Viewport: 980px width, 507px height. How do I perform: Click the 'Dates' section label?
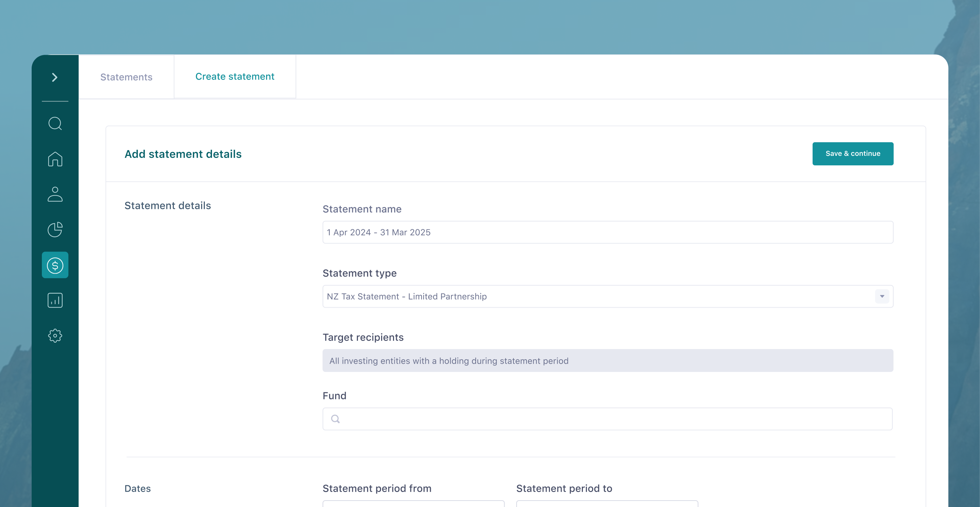[138, 488]
